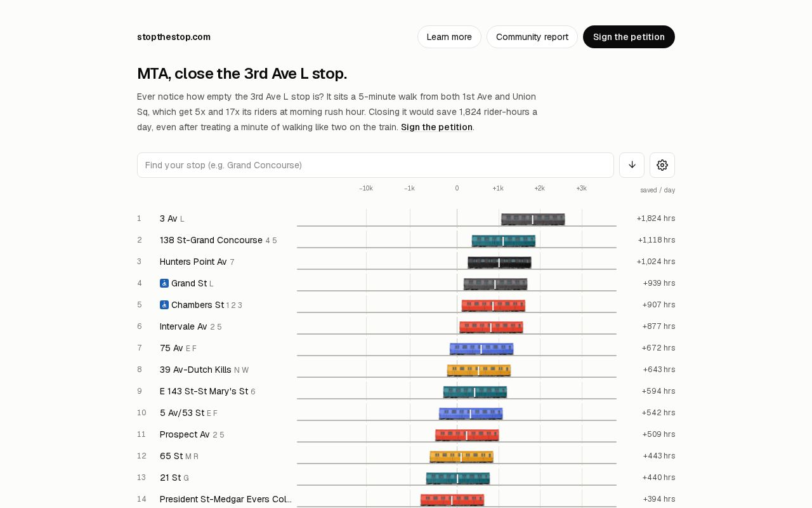The image size is (812, 508).
Task: Click the red train for President St-Medgar Evers
Action: coord(452,500)
